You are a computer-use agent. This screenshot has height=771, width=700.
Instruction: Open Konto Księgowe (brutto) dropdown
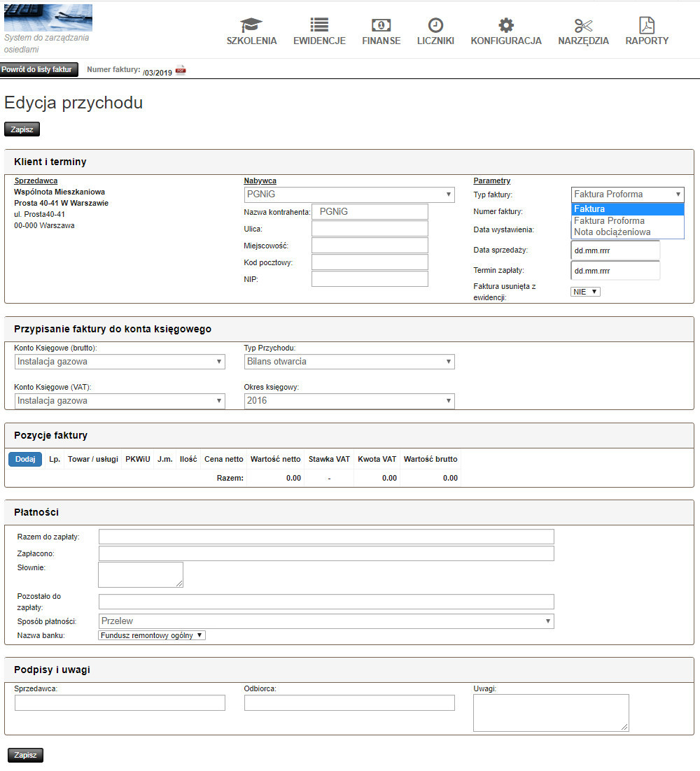click(x=120, y=362)
